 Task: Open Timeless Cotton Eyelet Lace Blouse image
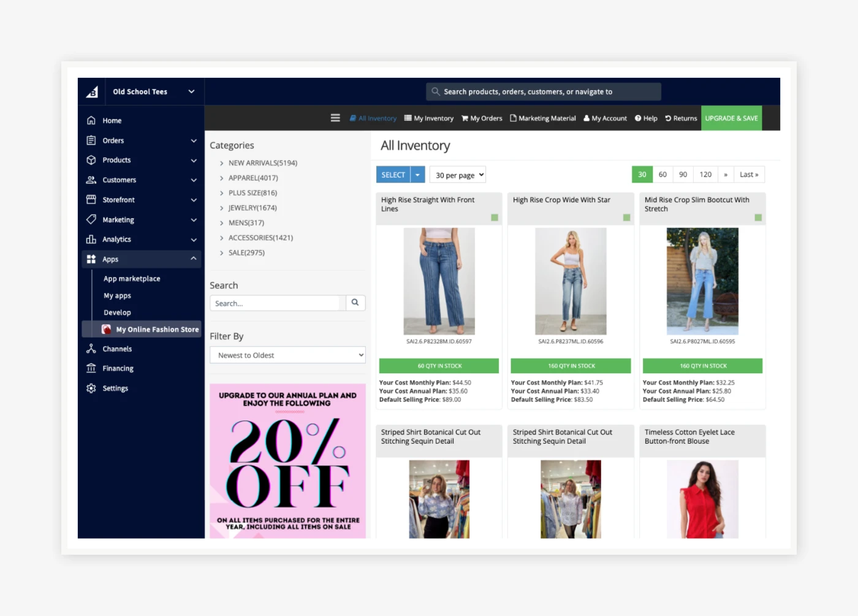click(702, 499)
